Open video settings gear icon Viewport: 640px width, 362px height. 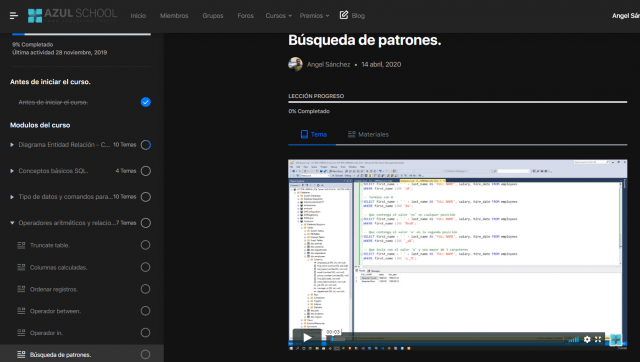tap(587, 339)
